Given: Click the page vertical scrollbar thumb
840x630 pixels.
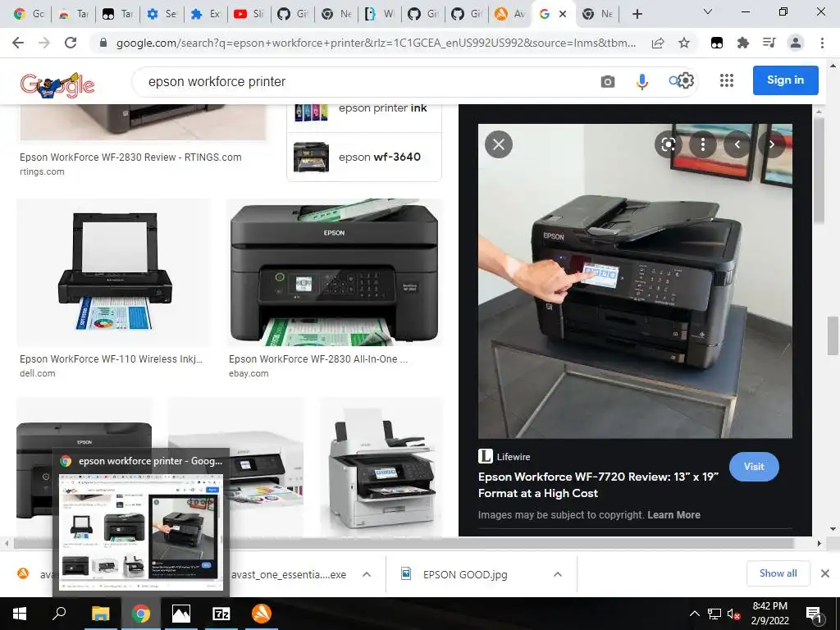Looking at the screenshot, I should pos(833,336).
